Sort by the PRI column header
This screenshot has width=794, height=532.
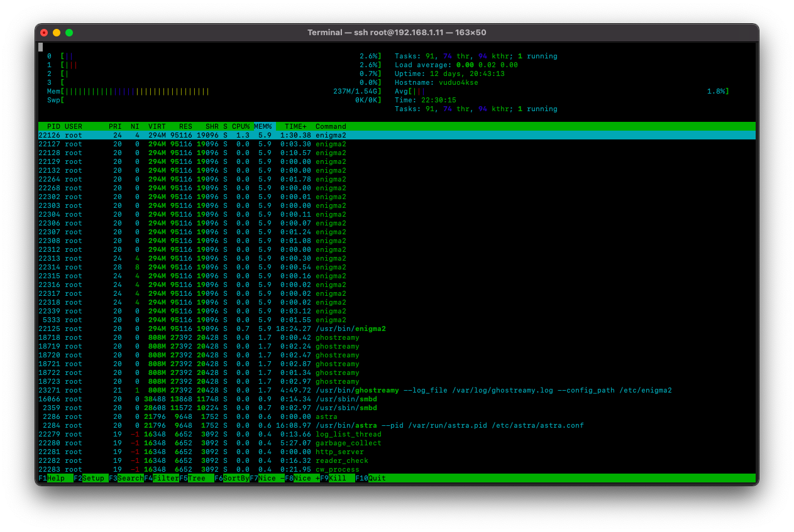115,126
